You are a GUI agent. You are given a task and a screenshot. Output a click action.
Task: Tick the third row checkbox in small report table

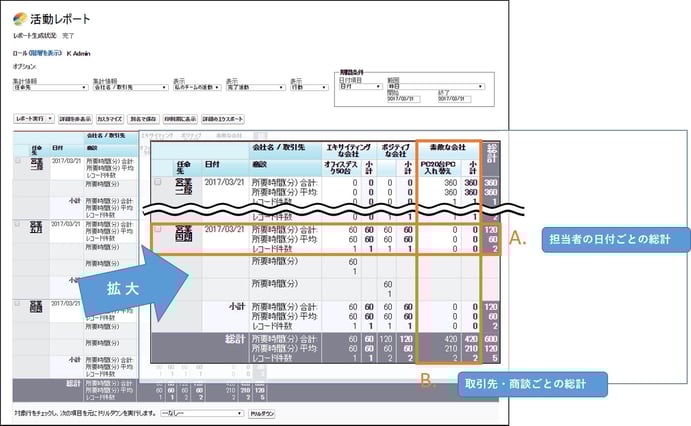18,303
